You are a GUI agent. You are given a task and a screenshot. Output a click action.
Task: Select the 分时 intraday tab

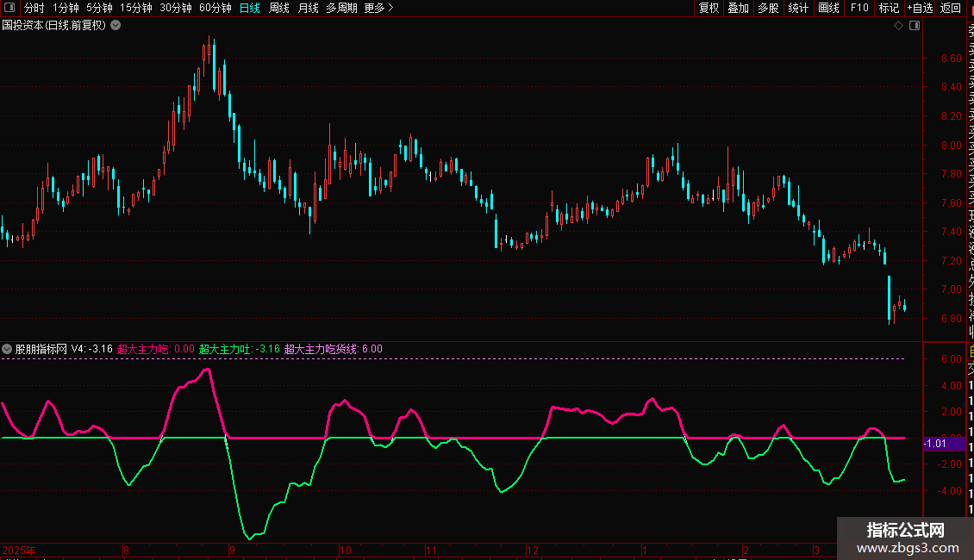click(x=34, y=8)
